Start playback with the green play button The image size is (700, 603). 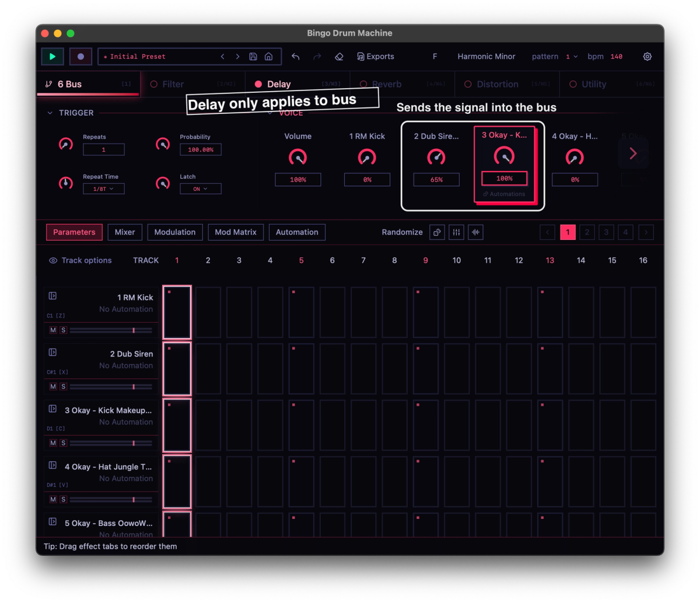coord(52,57)
